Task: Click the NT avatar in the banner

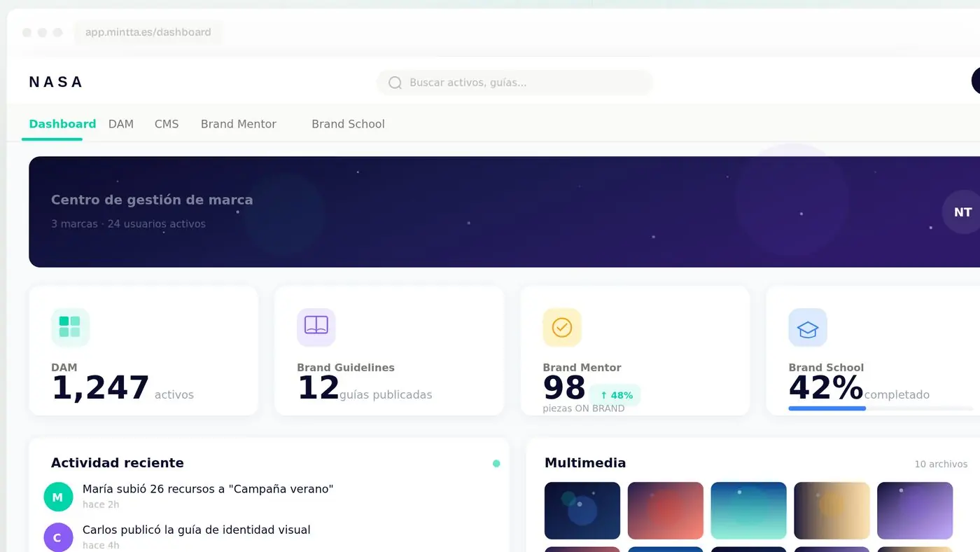Action: (962, 212)
